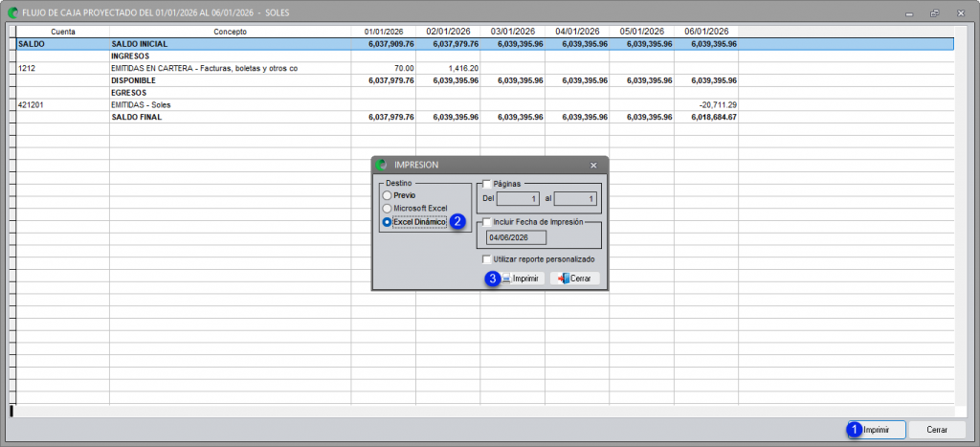This screenshot has height=447, width=980.
Task: Select the Previo destination radio button
Action: (388, 195)
